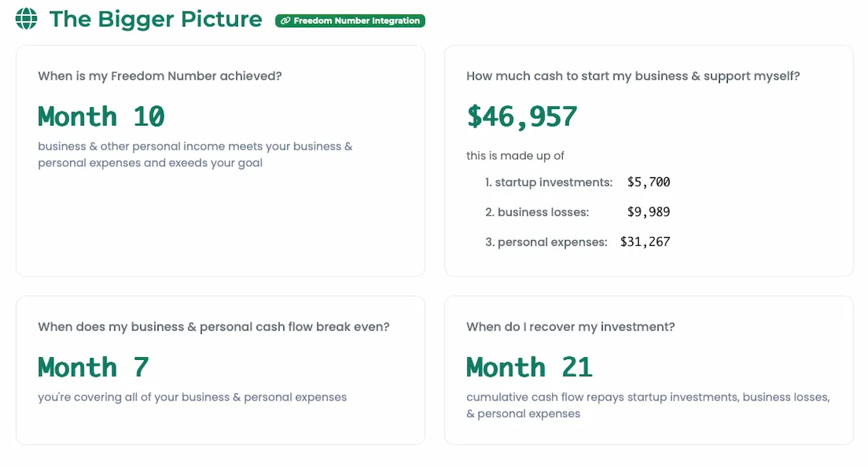Click the $9,989 business losses amount
Viewport: 868px width, 467px height.
(x=649, y=212)
